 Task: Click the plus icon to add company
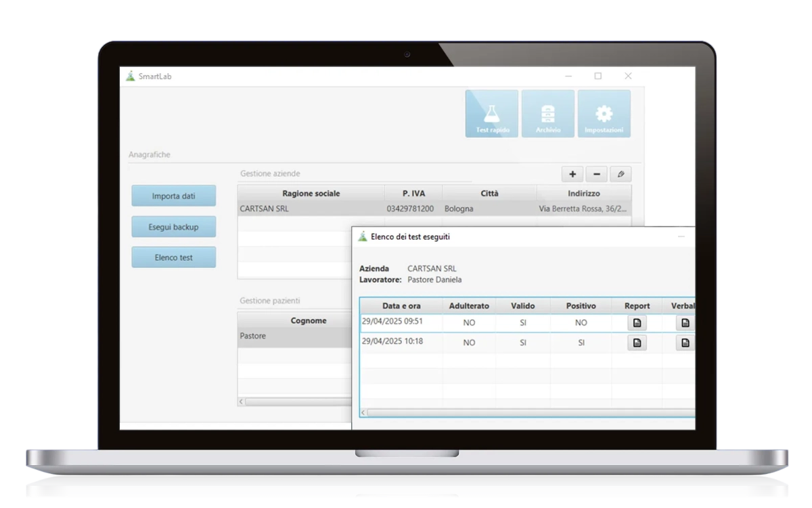[x=572, y=174]
